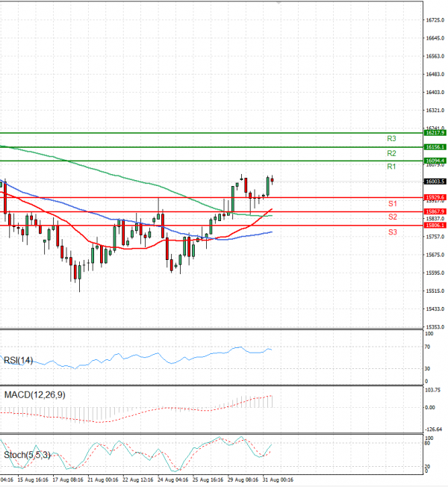This screenshot has height=487, width=448.
Task: Click the 29 Aug 08:16 time label
Action: 243,480
